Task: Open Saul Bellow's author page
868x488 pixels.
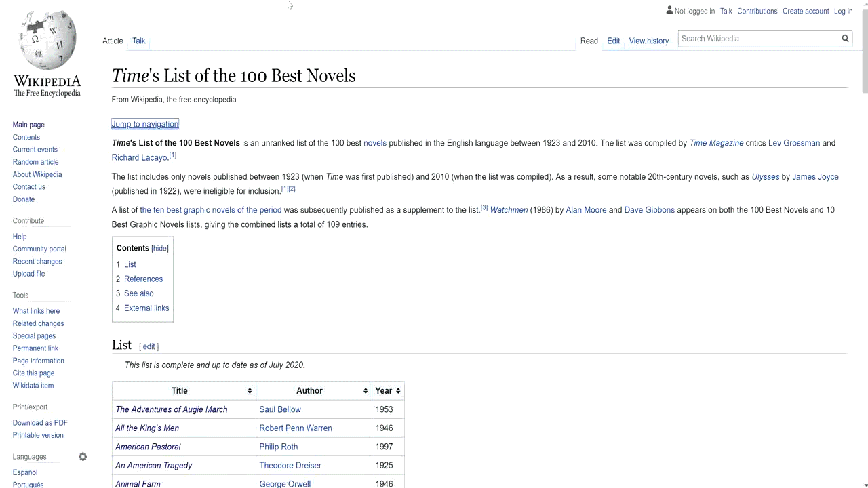Action: (280, 409)
